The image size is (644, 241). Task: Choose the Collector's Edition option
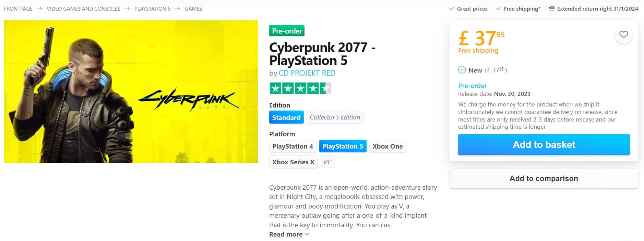tap(335, 117)
